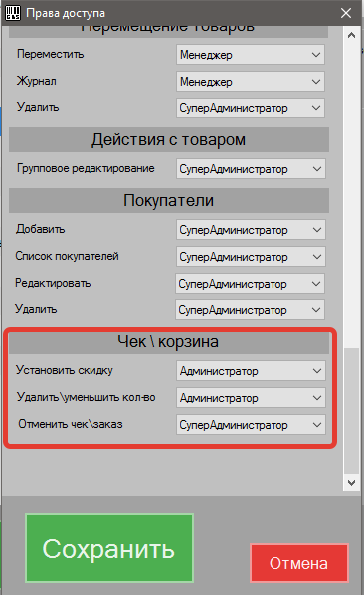Open the Переместить role dropdown
This screenshot has width=364, height=595.
coord(251,55)
